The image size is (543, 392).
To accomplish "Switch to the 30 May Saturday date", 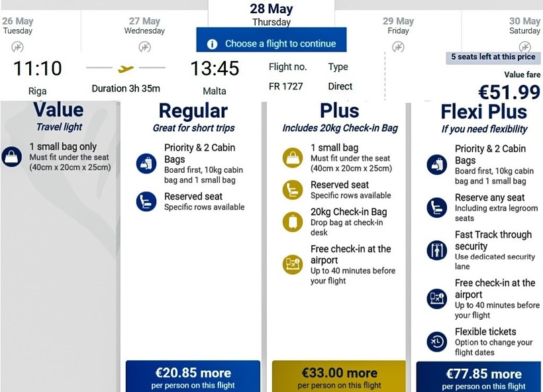I will pos(524,26).
